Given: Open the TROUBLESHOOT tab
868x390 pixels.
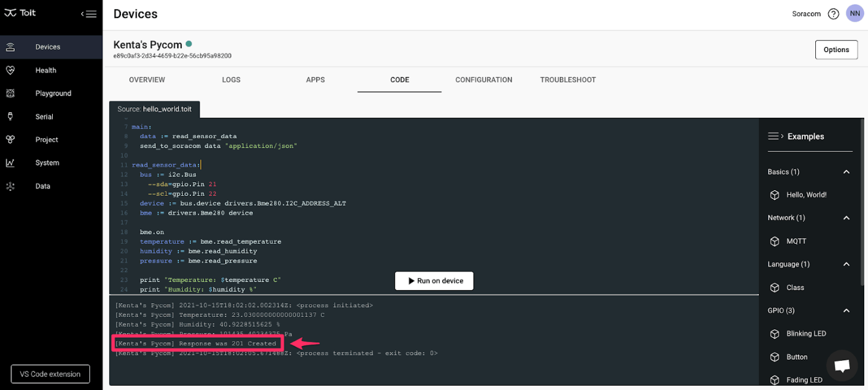Looking at the screenshot, I should click(568, 80).
